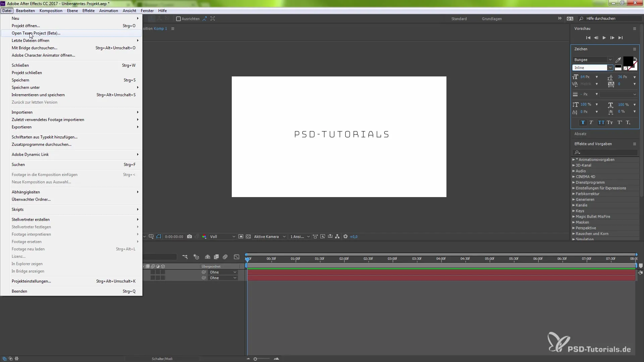Toggle Faux Italic text style
Screen dimensions: 644x362
point(591,123)
